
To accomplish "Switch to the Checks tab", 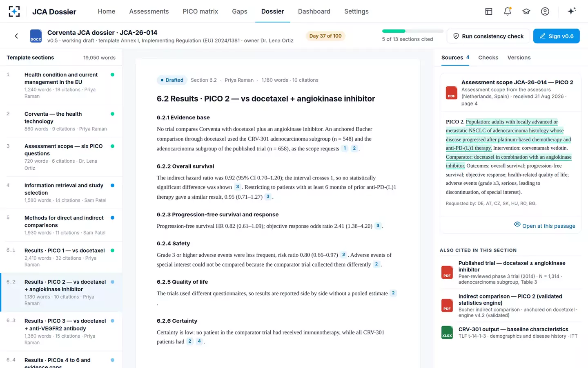I will pos(488,58).
